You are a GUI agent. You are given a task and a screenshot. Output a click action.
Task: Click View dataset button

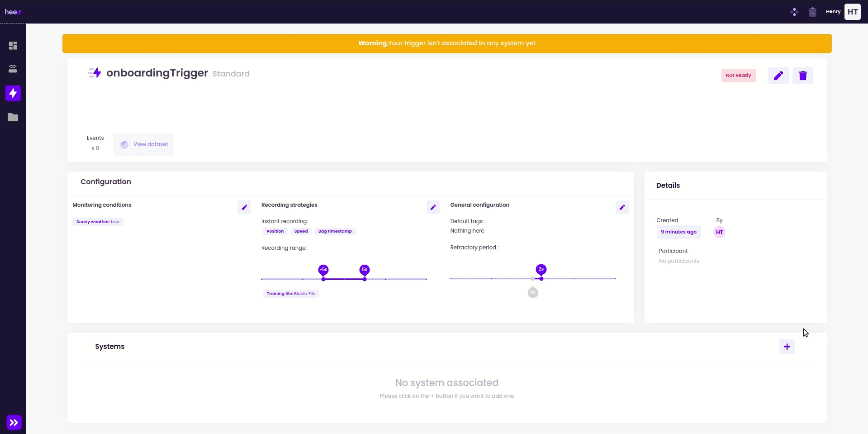144,144
